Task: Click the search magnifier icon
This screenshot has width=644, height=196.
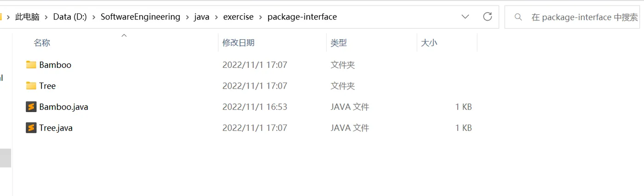Action: 518,17
